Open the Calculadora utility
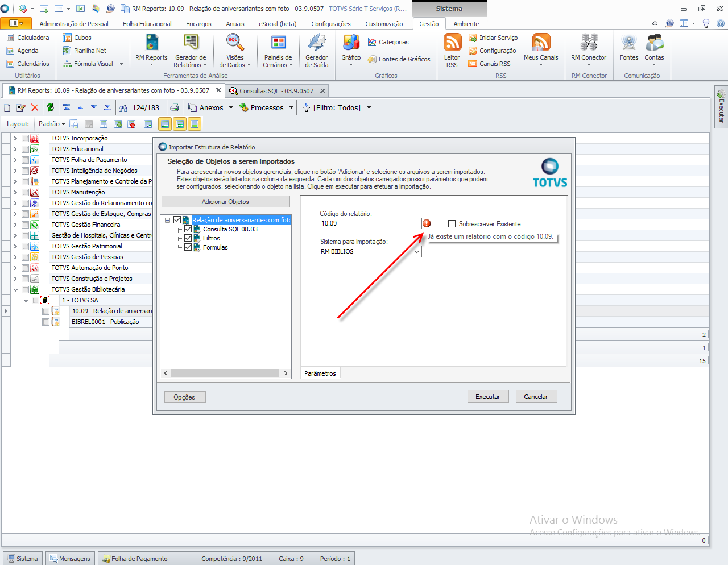This screenshot has height=565, width=728. click(28, 38)
